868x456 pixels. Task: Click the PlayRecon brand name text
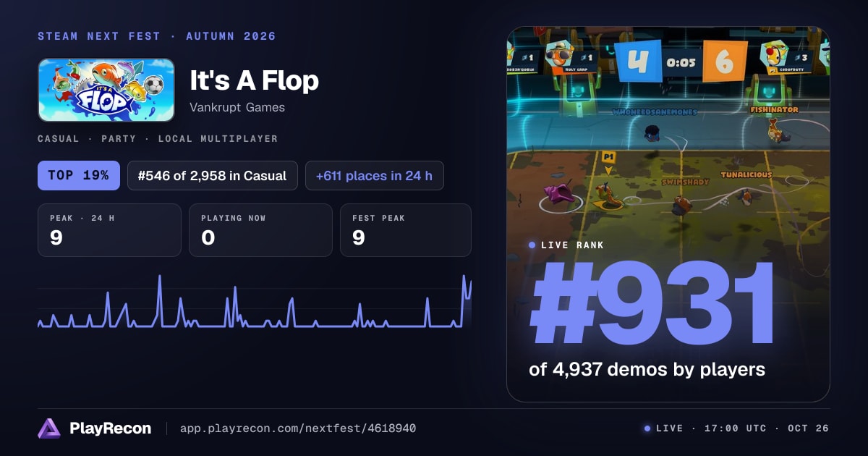(110, 428)
